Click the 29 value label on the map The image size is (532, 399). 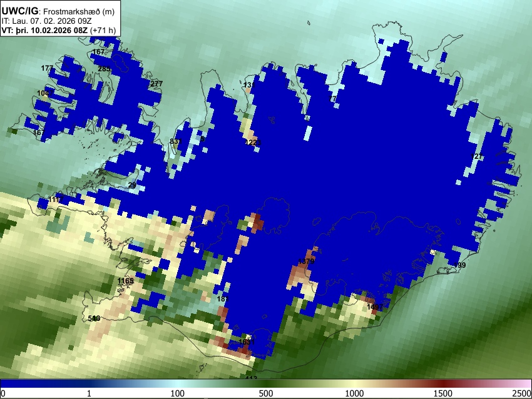point(132,185)
